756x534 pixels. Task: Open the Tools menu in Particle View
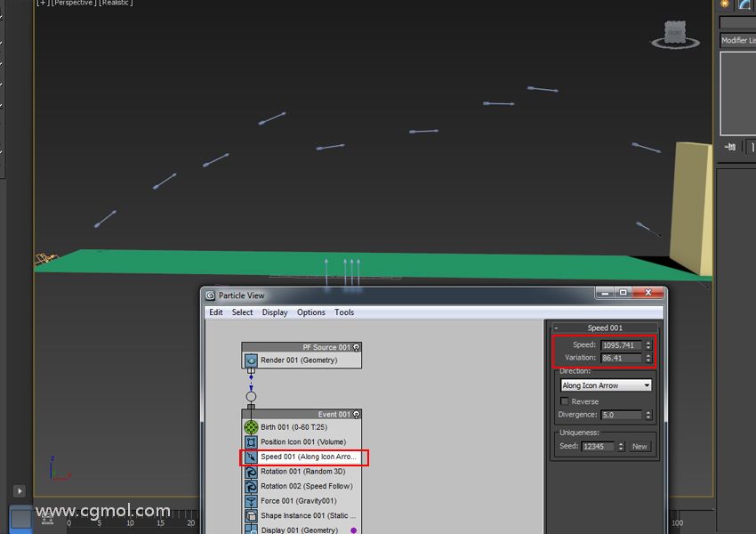point(344,312)
